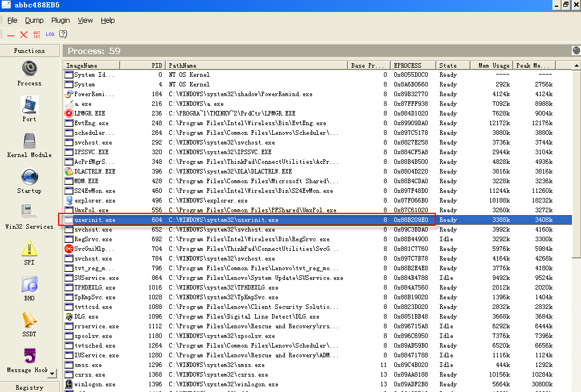The width and height of the screenshot is (581, 392).
Task: Open the Dump menu
Action: pyautogui.click(x=34, y=20)
